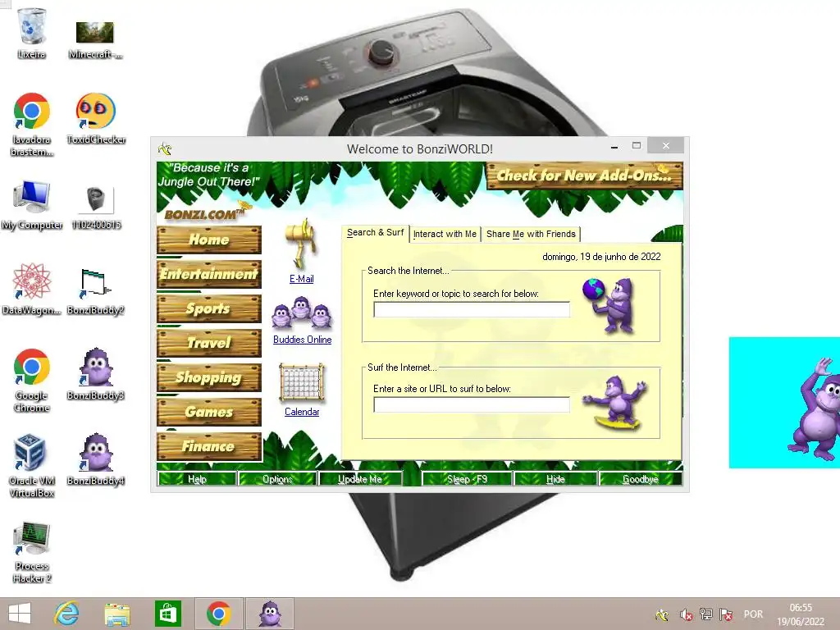Click the Goodbye button
840x630 pixels.
click(x=640, y=479)
